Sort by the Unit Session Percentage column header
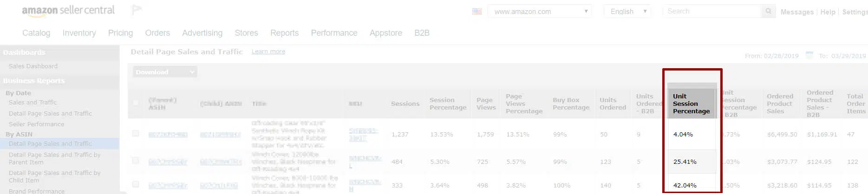 [x=692, y=103]
